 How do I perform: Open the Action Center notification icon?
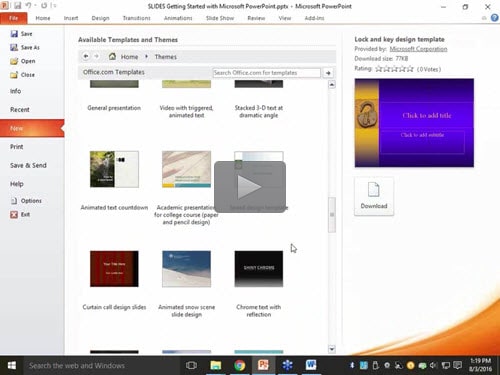point(457,365)
